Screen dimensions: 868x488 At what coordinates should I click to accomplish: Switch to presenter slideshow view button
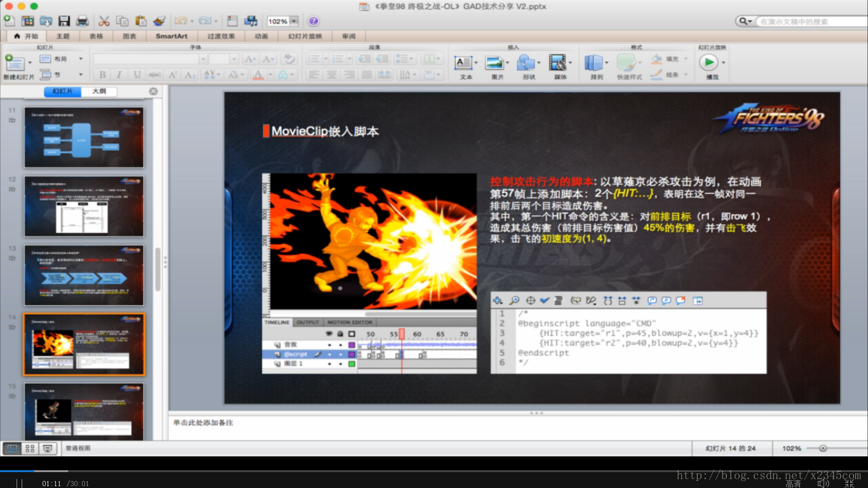click(x=48, y=448)
